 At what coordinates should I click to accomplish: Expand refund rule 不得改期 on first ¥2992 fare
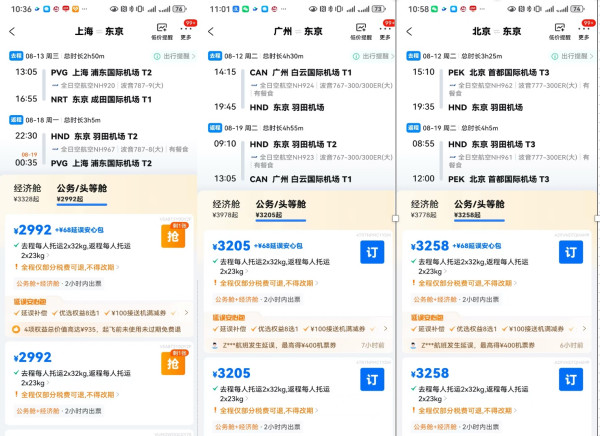[x=67, y=267]
